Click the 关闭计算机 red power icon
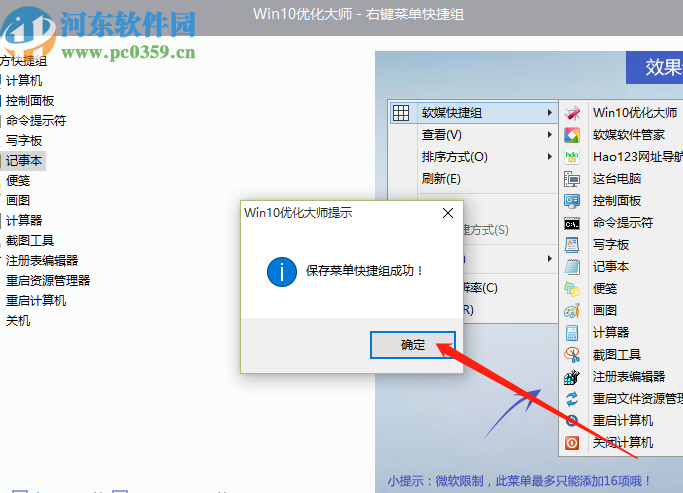The image size is (683, 493). pos(572,443)
